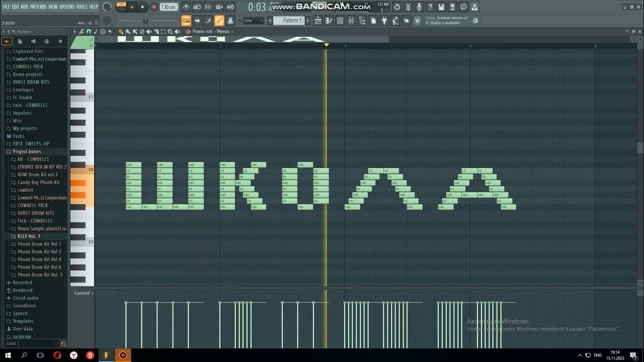Click the undo history icon
The width and height of the screenshot is (644, 362).
tap(397, 7)
